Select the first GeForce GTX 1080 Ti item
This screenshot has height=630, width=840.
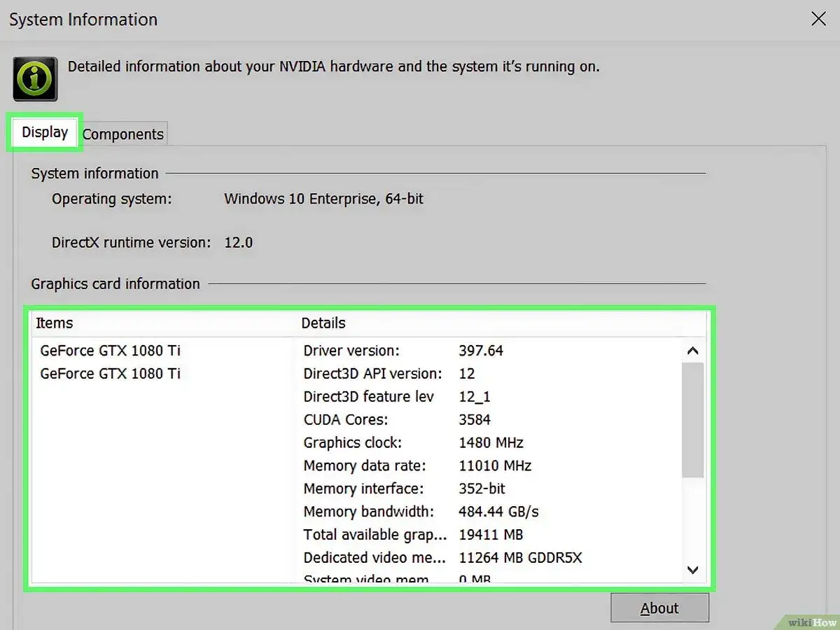tap(111, 350)
